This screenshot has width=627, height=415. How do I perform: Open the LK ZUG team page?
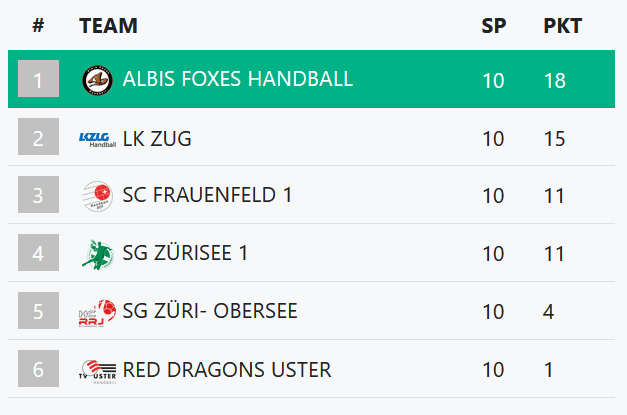pos(157,139)
